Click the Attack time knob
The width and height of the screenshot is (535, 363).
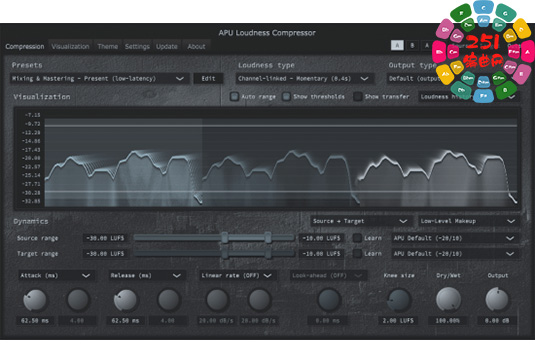35,300
